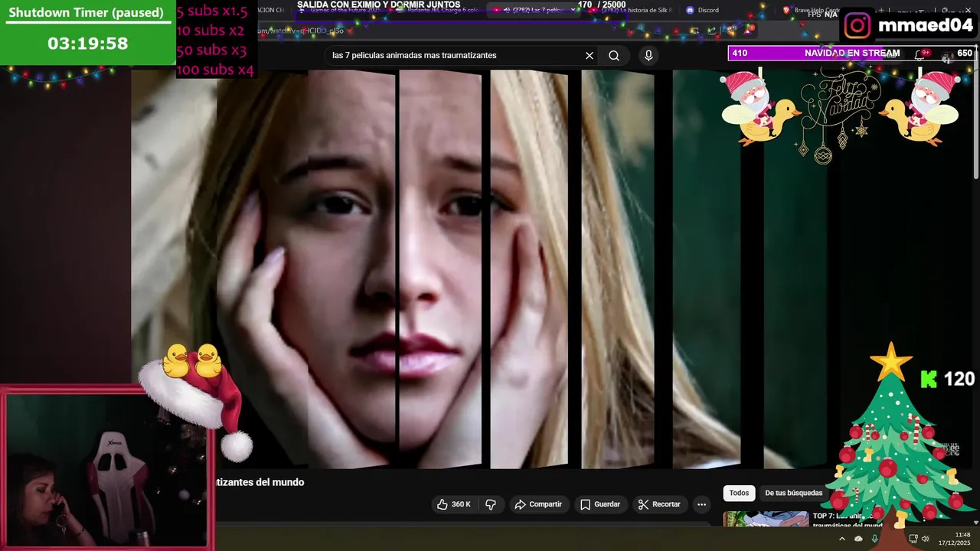The height and width of the screenshot is (551, 980).
Task: Click the YouTube notifications bell icon
Action: (921, 55)
